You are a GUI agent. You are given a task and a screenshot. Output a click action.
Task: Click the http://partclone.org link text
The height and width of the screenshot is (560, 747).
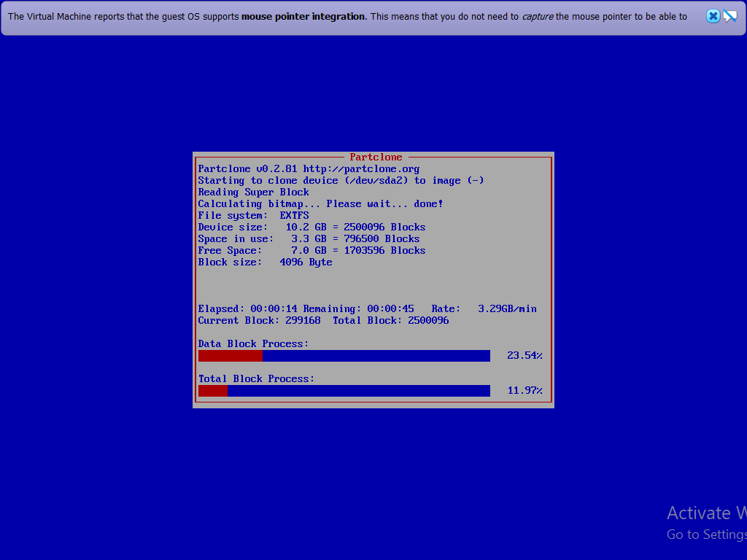[364, 168]
